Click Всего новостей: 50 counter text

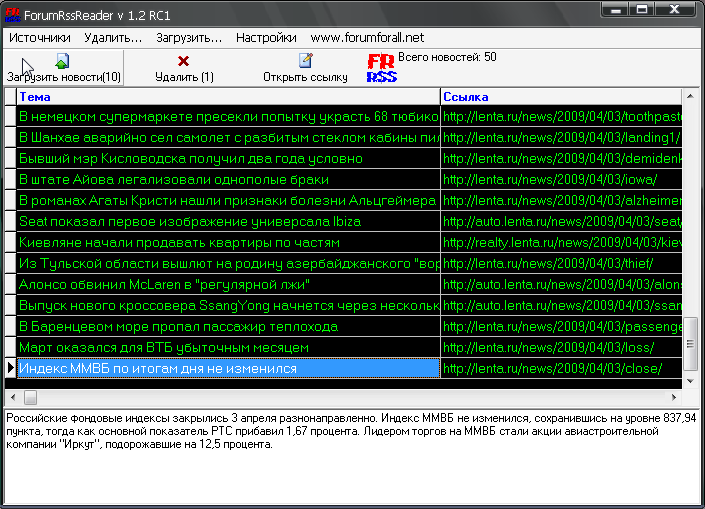click(x=447, y=57)
